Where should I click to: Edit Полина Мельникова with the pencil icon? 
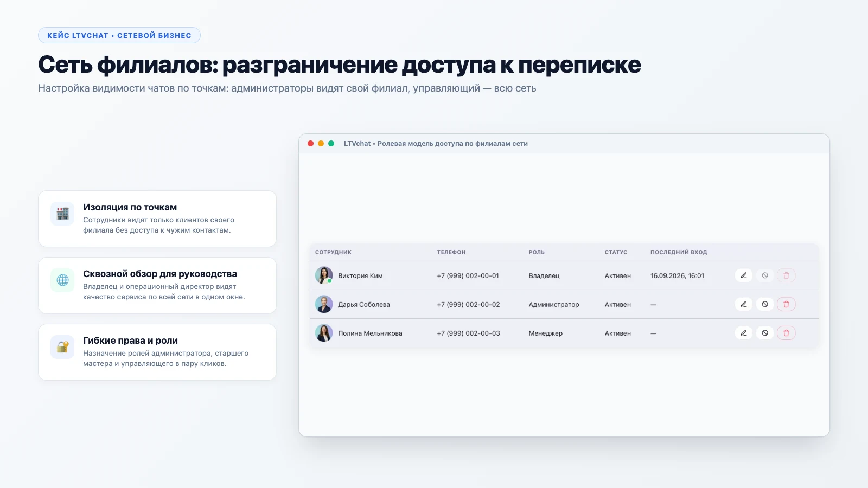tap(744, 333)
